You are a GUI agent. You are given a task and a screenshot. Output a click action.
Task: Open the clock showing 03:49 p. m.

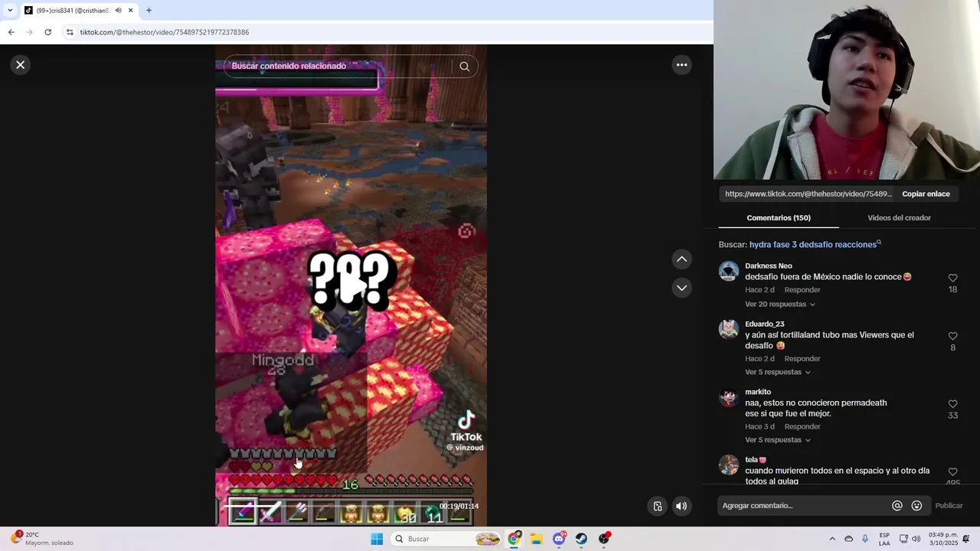(x=943, y=539)
